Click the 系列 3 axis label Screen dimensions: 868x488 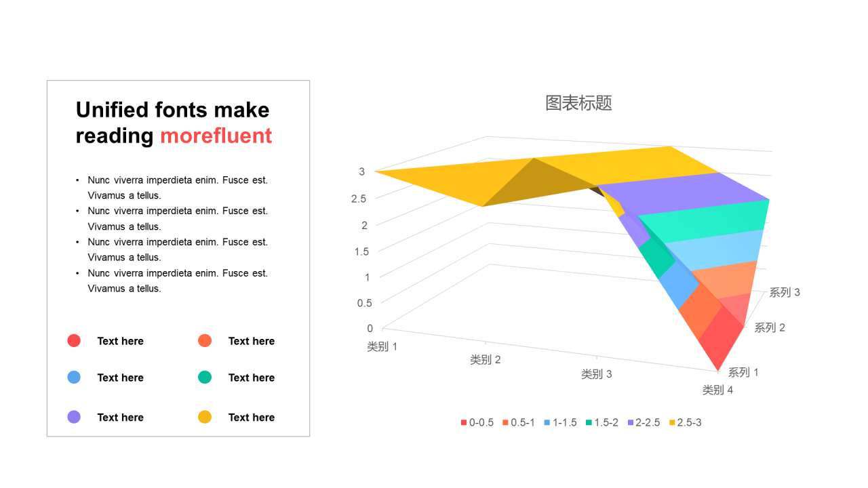[785, 292]
